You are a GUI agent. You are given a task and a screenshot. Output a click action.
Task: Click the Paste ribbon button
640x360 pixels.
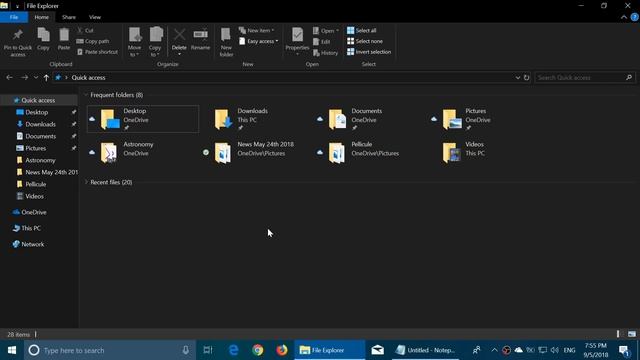[64, 39]
